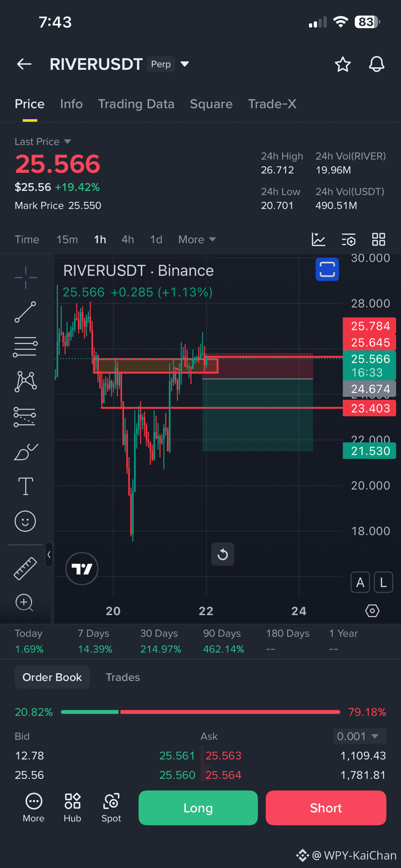Activate the zoom in tool
The image size is (401, 868).
[x=24, y=603]
